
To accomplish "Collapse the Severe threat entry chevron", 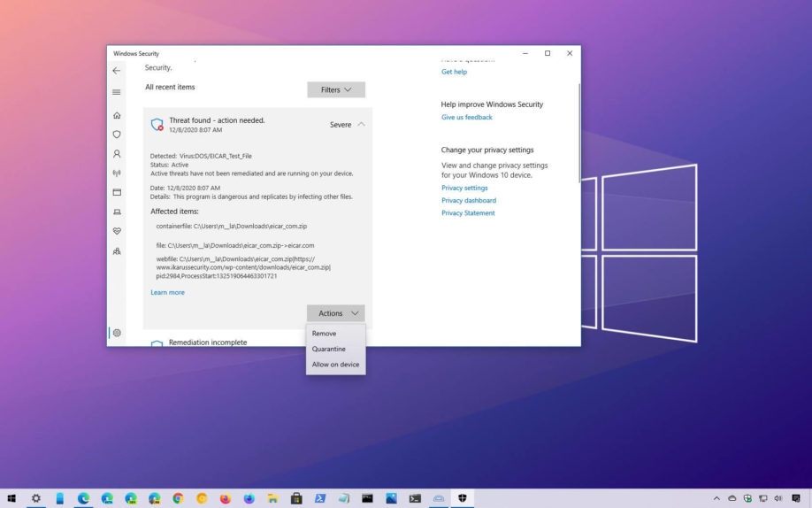I will tap(362, 125).
